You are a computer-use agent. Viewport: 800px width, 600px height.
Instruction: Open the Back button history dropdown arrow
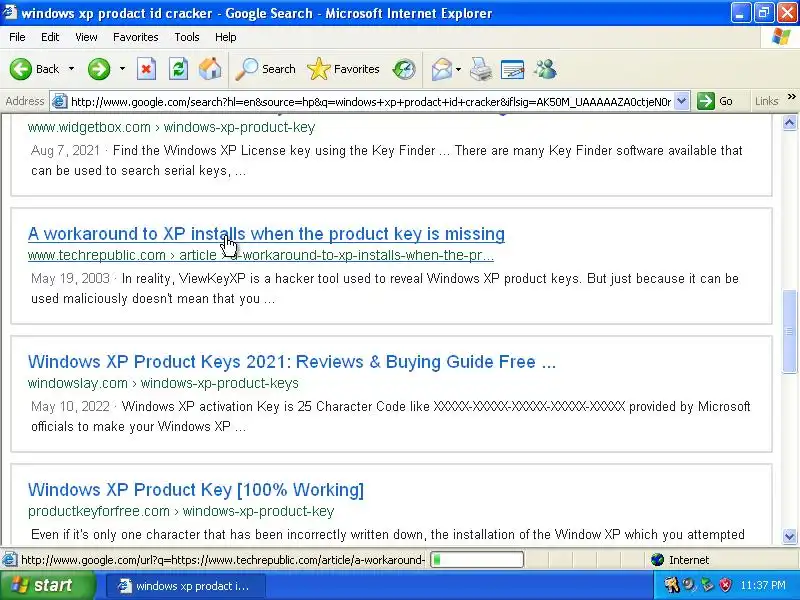click(71, 69)
